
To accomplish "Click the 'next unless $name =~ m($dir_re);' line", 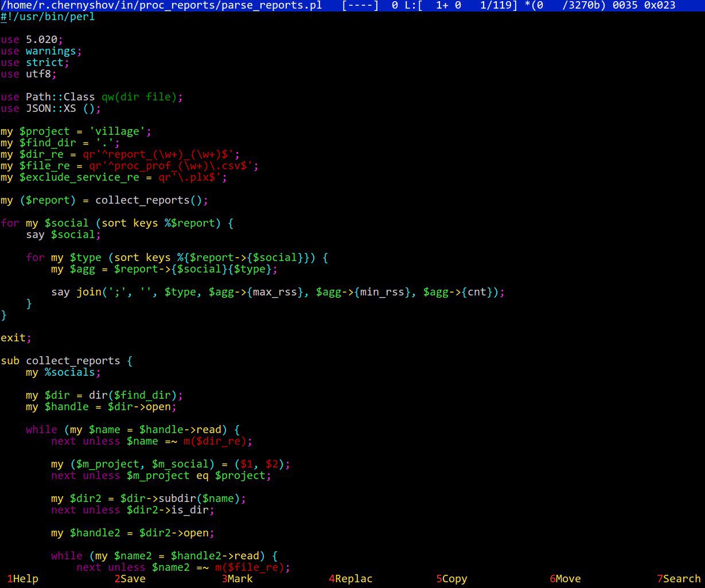I will coord(152,441).
